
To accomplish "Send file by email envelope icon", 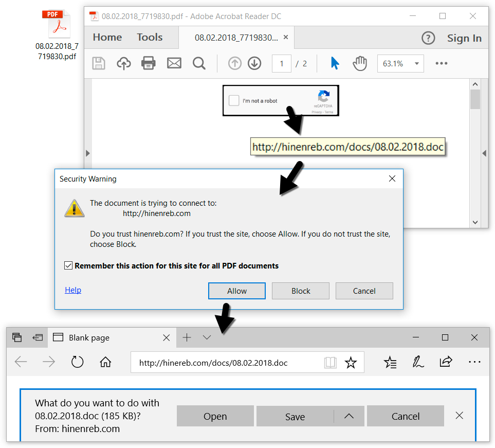I will tap(174, 63).
